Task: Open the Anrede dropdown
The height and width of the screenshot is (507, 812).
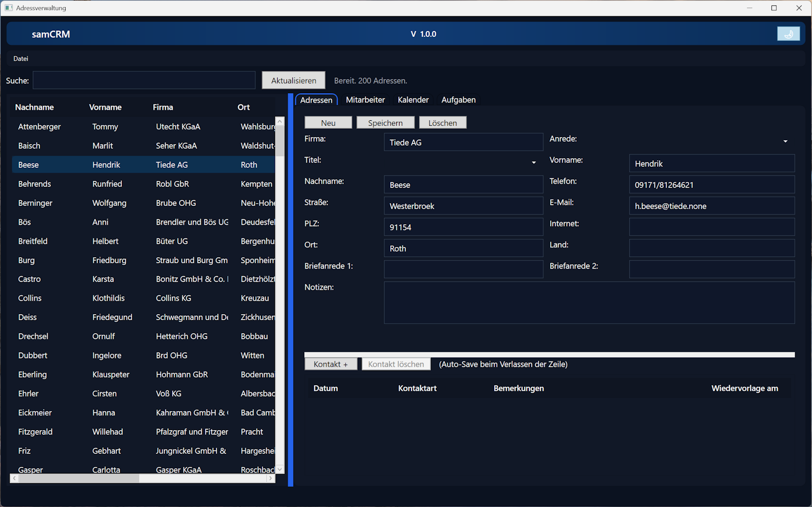Action: pos(785,141)
